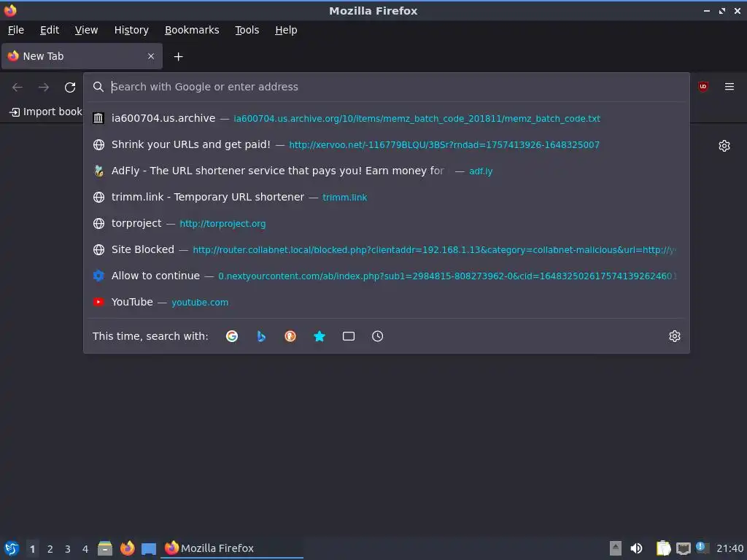
Task: Search this time in Bookmarks
Action: 320,336
